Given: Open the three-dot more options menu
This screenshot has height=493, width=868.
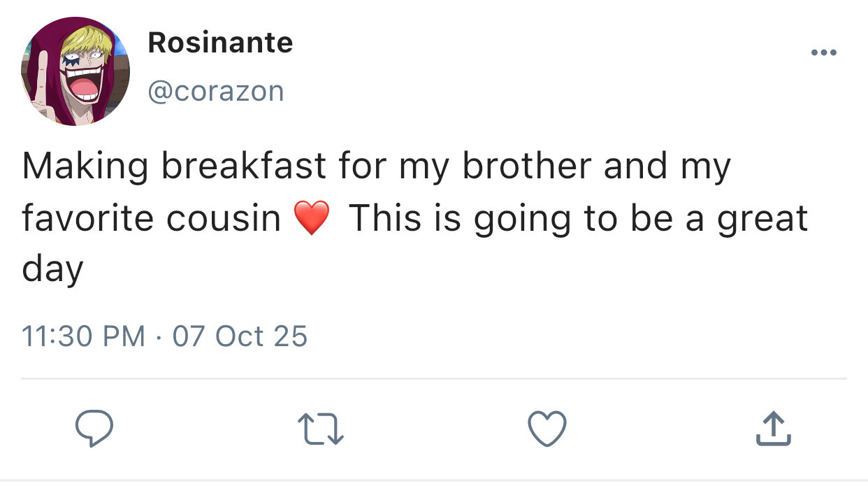Looking at the screenshot, I should (824, 52).
